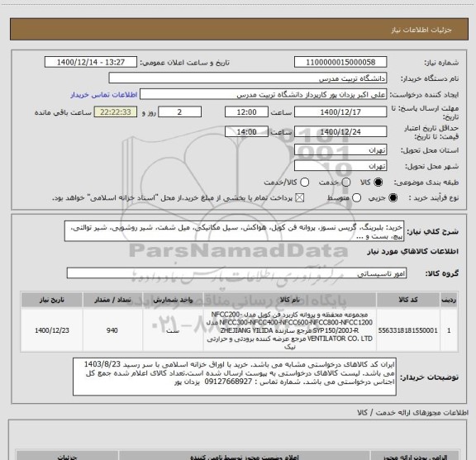This screenshot has height=460, width=476.
Task: Click the need date cell 1400/12/23
Action: click(51, 330)
